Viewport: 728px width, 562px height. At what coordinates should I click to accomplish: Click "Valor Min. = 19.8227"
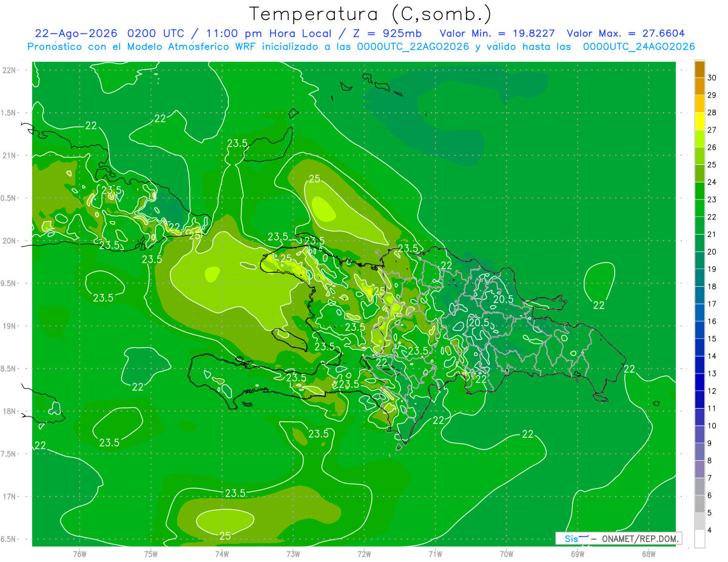498,33
